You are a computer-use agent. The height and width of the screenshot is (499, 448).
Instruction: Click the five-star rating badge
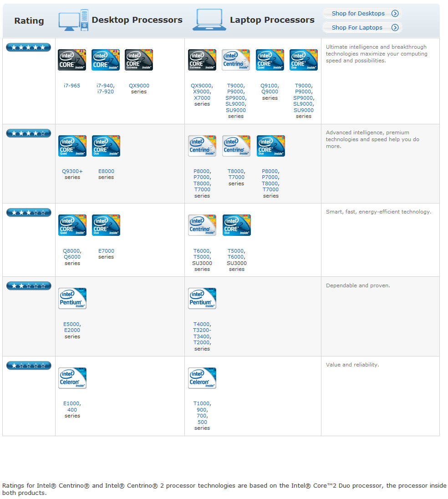click(x=28, y=47)
